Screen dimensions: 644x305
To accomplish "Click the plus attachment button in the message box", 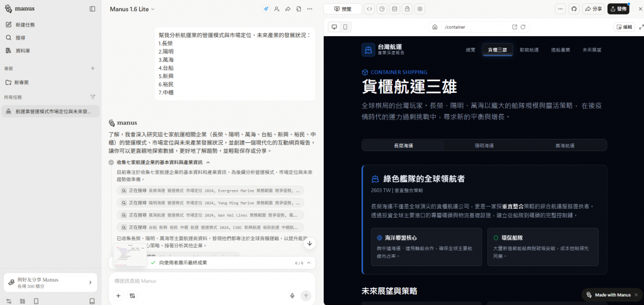I will coord(118,296).
